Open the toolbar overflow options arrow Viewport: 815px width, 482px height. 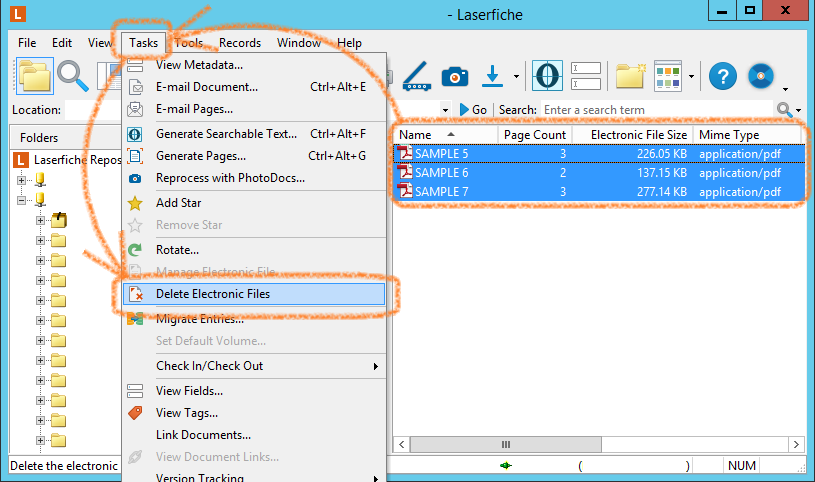click(x=785, y=89)
